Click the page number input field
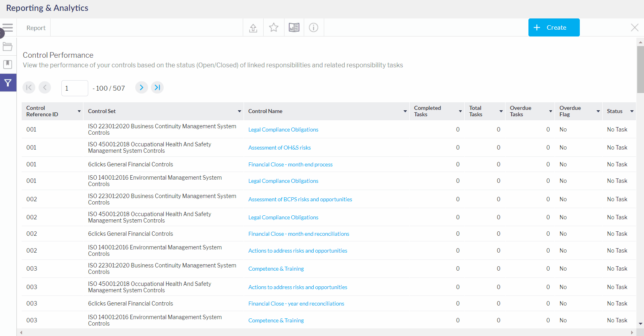This screenshot has width=644, height=336. (75, 88)
